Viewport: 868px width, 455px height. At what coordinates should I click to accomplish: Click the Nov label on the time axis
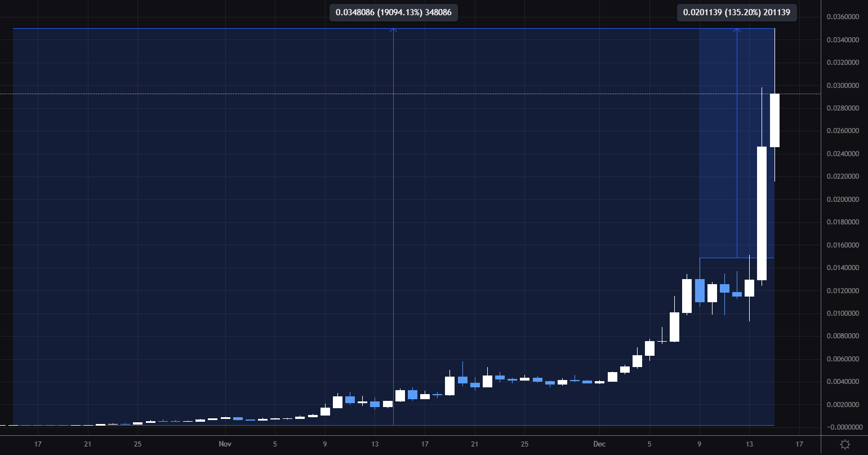[225, 444]
